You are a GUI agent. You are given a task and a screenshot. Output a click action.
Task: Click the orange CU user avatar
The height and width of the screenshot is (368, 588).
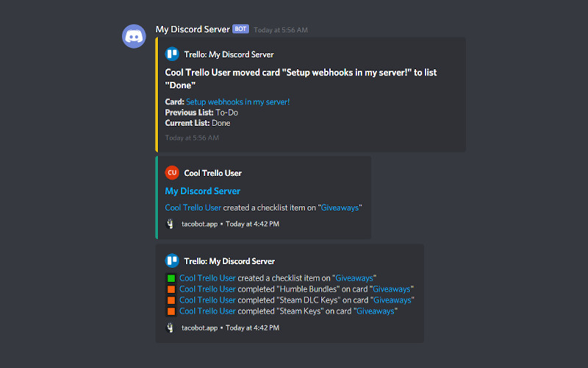click(x=172, y=173)
